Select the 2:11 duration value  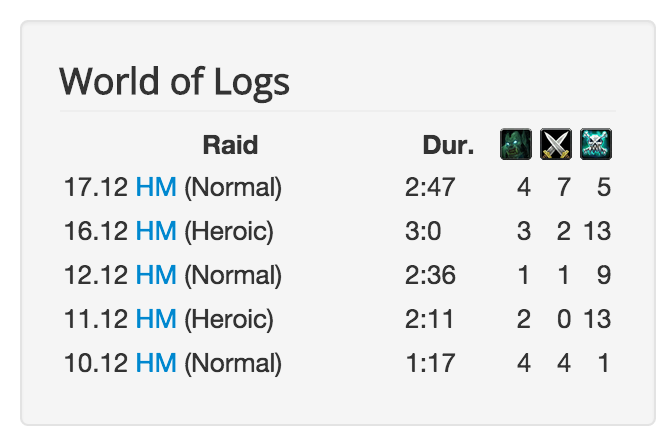point(429,319)
